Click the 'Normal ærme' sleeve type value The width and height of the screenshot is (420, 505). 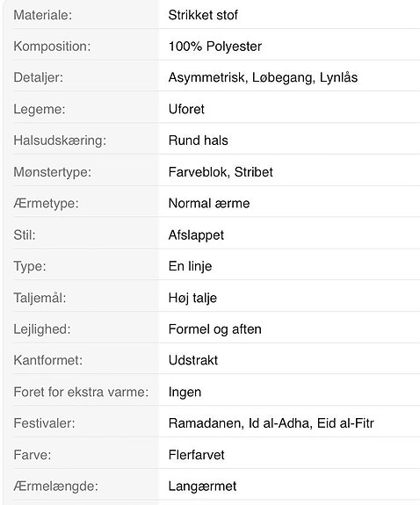pos(209,203)
